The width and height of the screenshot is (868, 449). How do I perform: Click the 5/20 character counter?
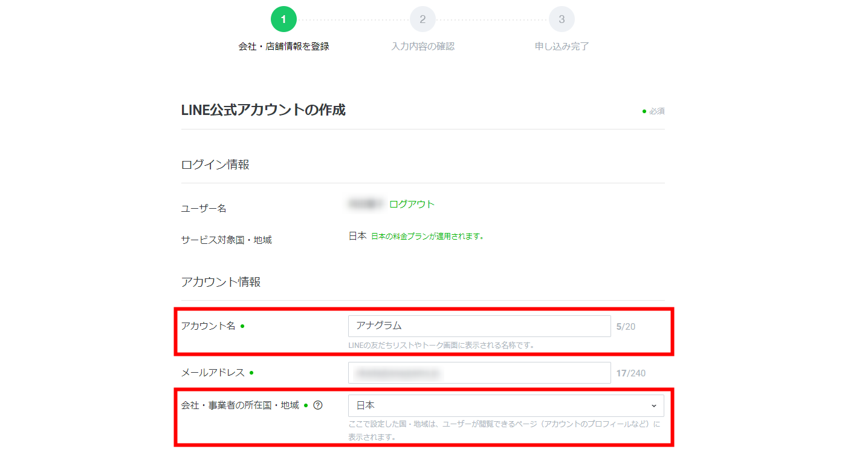click(626, 327)
